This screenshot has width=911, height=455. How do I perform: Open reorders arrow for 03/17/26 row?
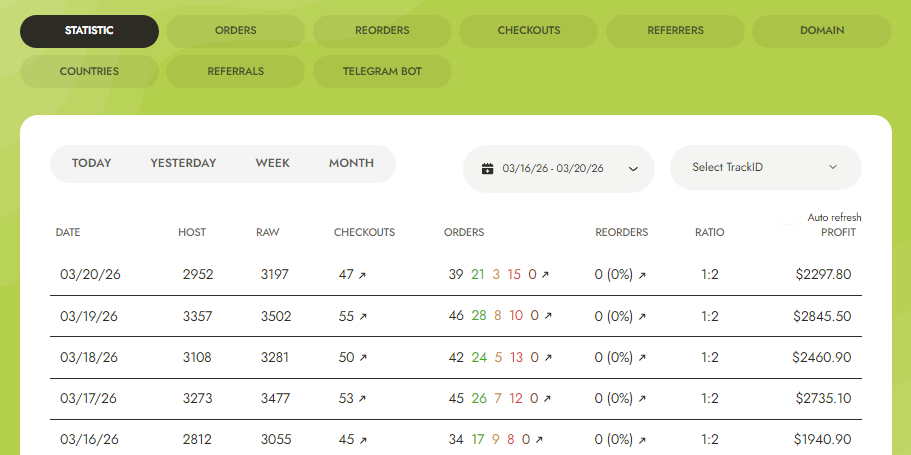tap(642, 399)
